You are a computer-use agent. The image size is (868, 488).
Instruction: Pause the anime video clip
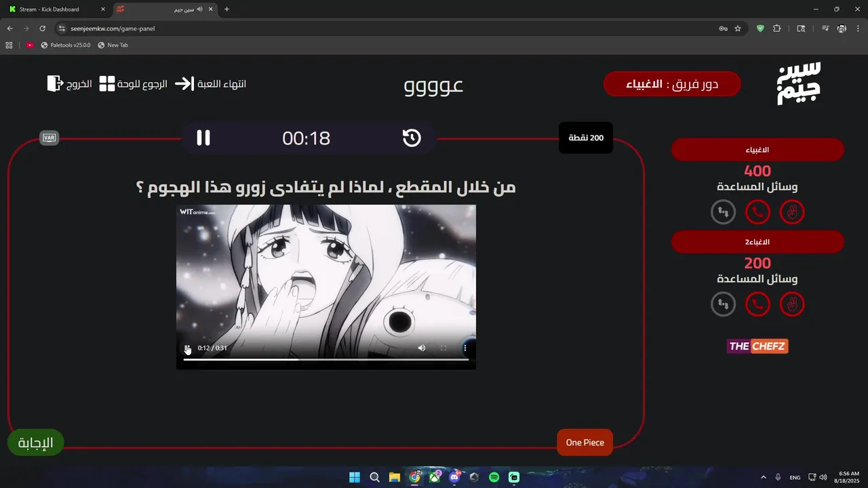tap(188, 348)
